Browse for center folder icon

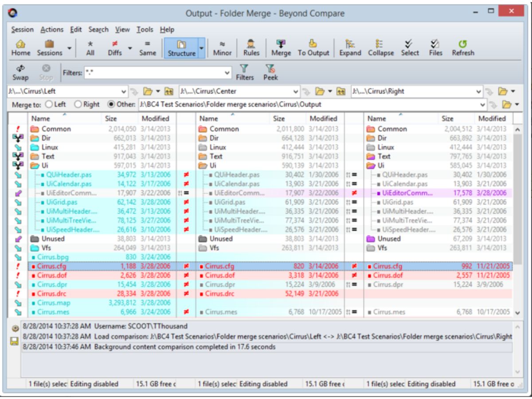coord(320,92)
